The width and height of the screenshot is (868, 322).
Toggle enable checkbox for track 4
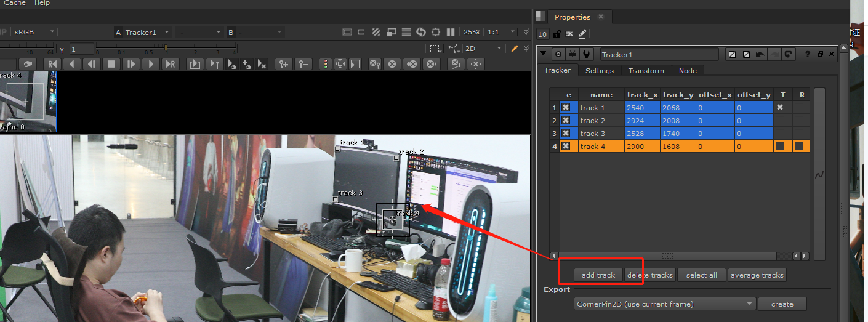pyautogui.click(x=566, y=147)
